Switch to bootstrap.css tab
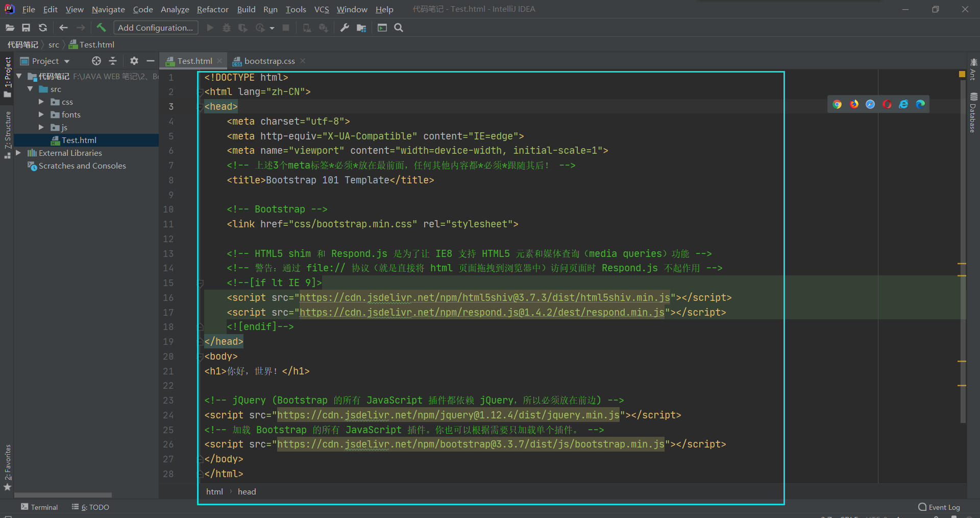Screen dimensions: 980x518 pyautogui.click(x=269, y=61)
